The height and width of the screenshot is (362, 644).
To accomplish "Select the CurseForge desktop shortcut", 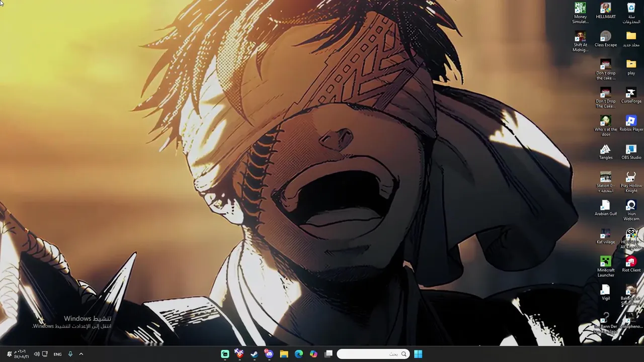I will click(631, 95).
